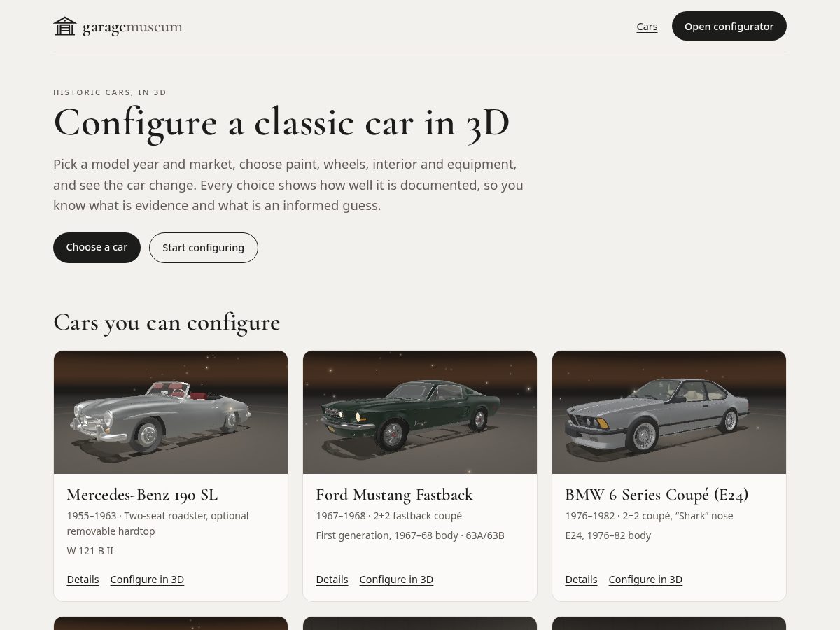Click the First generation 63A/63B text
This screenshot has height=630, width=840.
click(410, 535)
